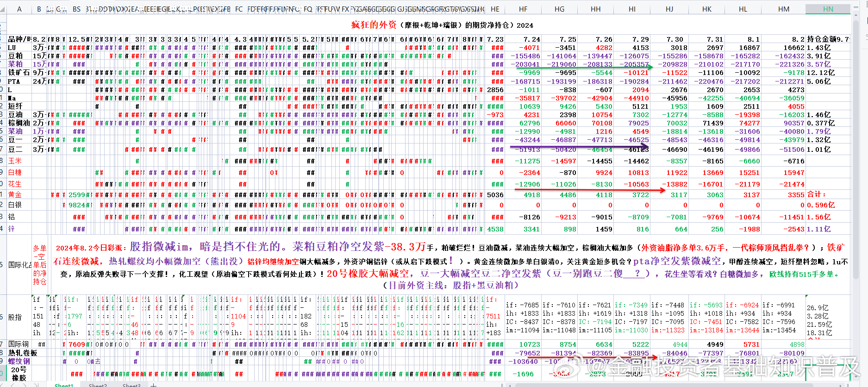Select column header FC
868x387 pixels.
point(239,9)
